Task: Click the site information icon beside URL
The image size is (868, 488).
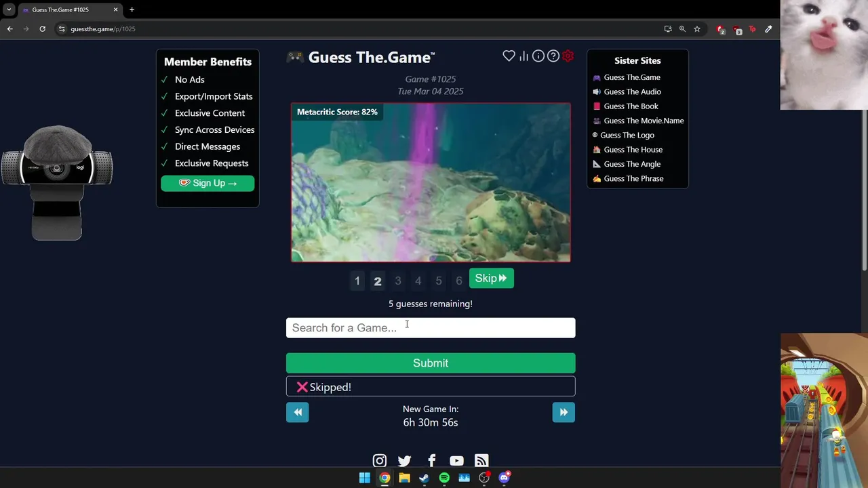Action: pos(62,29)
